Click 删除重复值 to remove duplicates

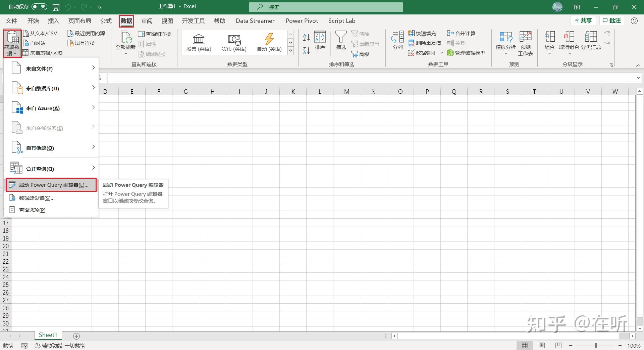[x=424, y=43]
